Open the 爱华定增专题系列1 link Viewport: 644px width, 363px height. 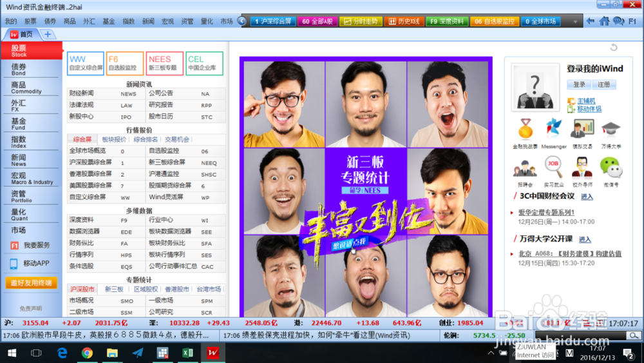click(x=546, y=212)
